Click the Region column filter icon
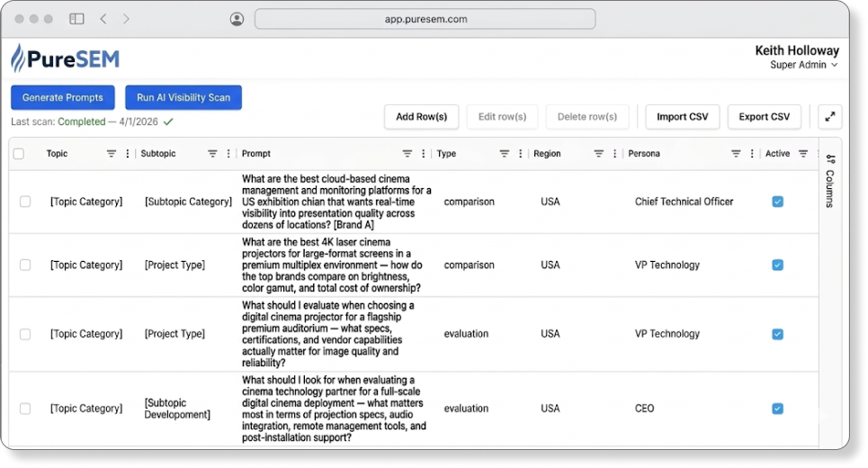 pyautogui.click(x=598, y=154)
